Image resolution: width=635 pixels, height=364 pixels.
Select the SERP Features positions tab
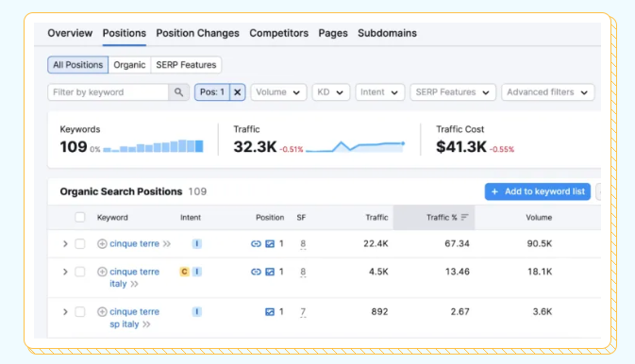(186, 65)
